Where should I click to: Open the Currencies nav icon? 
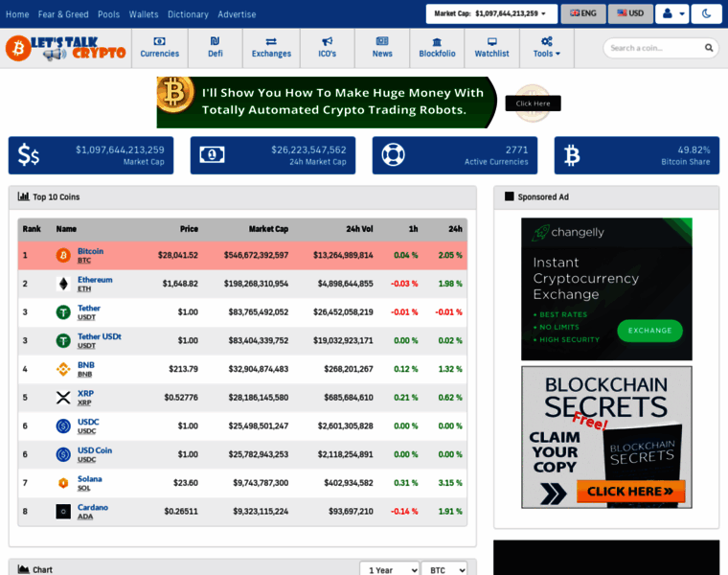159,42
